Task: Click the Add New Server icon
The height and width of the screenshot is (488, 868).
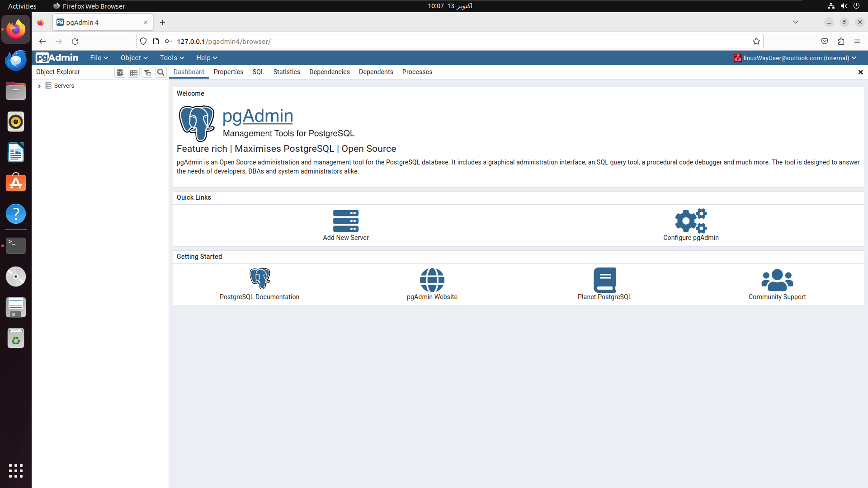Action: click(x=346, y=221)
